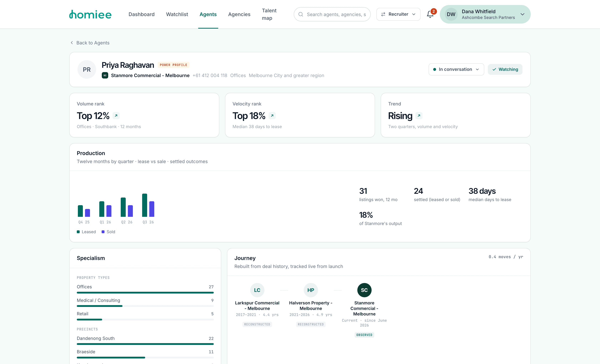Click the Q4 25 sold bar in chart
Viewport: 600px width, 364px height.
(x=87, y=213)
